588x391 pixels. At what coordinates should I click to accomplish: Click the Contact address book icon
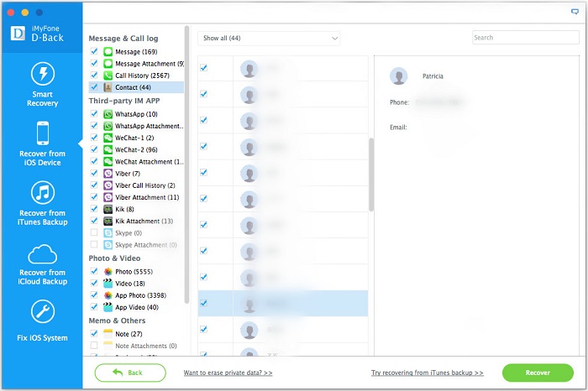[x=108, y=87]
